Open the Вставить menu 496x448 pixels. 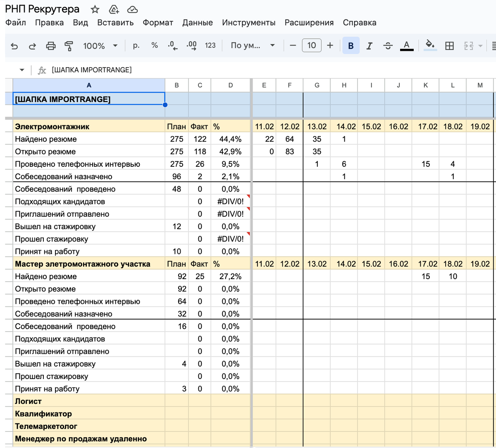[x=115, y=23]
